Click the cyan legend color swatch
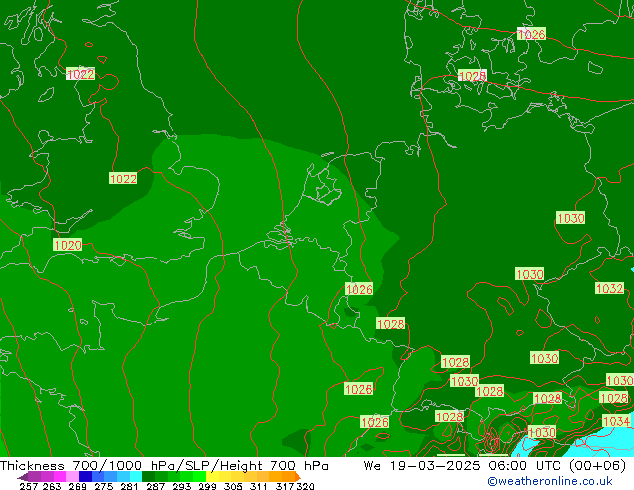634x490 pixels. [136, 477]
